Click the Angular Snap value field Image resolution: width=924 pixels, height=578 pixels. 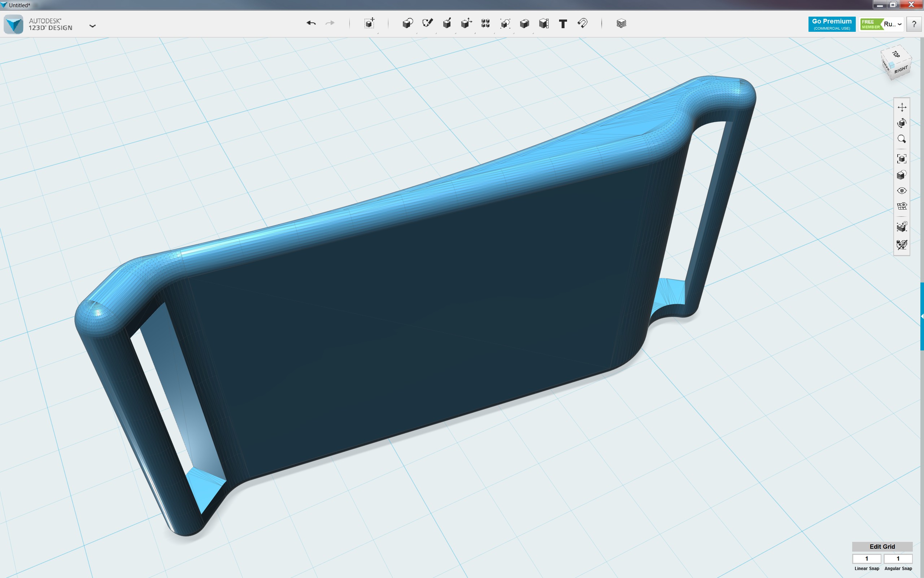click(x=898, y=558)
